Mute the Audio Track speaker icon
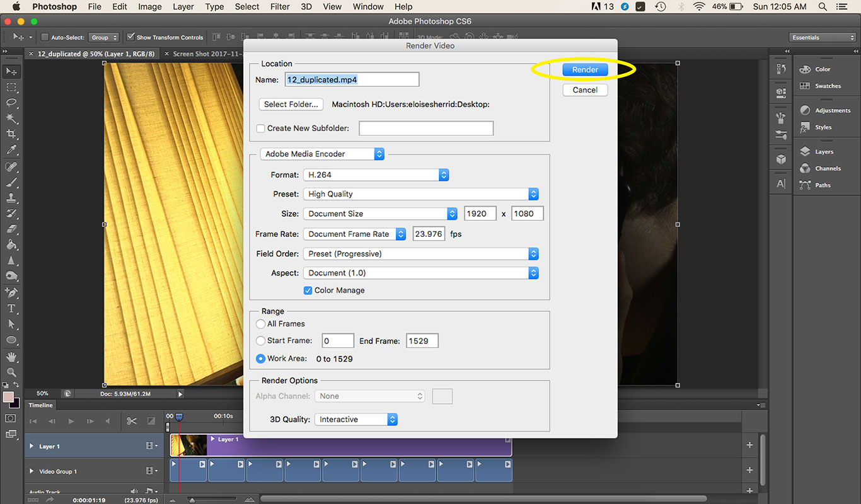 click(134, 492)
